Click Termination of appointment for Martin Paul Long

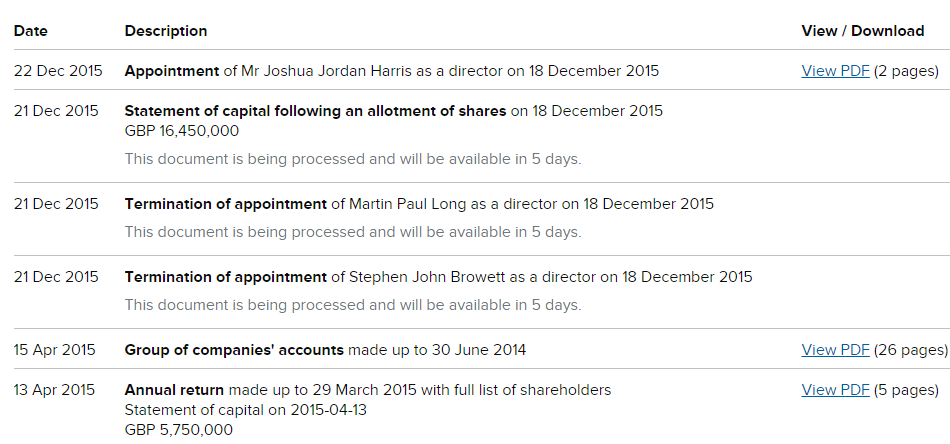225,204
